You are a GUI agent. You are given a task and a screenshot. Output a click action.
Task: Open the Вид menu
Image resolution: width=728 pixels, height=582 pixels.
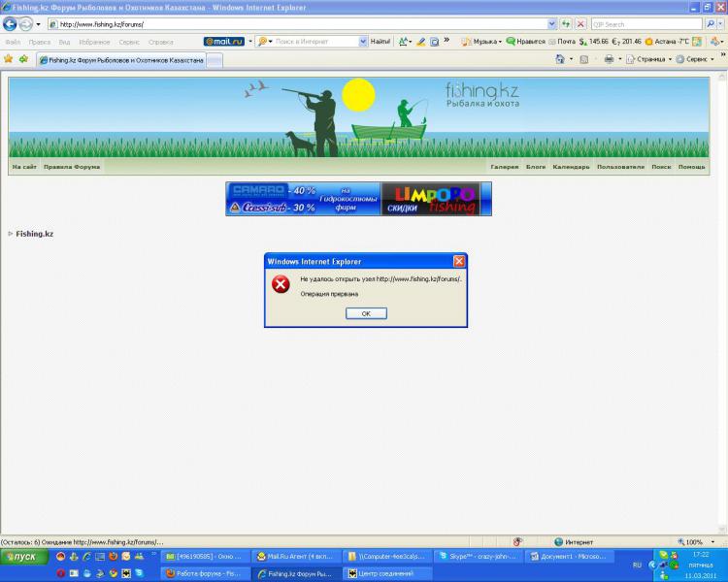point(64,42)
